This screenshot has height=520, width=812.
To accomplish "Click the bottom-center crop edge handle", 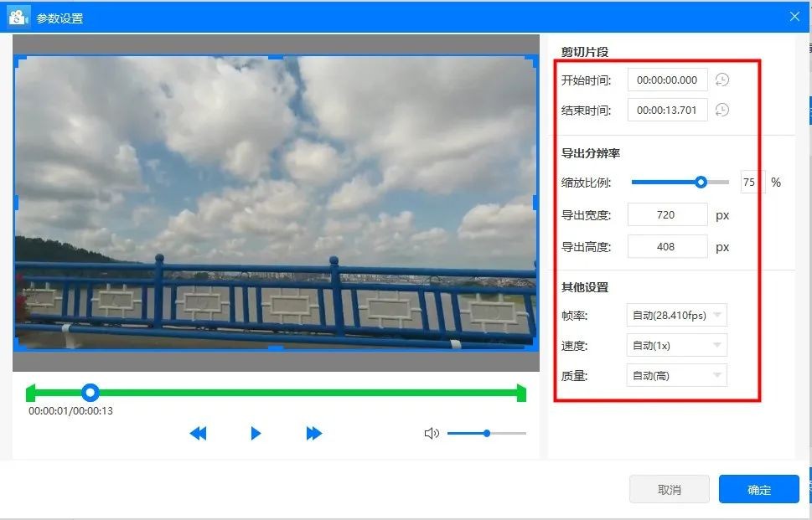I will point(276,348).
